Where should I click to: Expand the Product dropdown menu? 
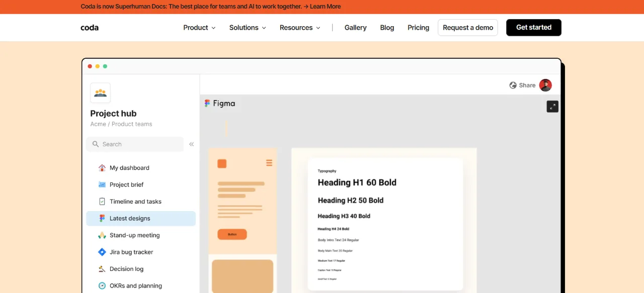pos(199,28)
